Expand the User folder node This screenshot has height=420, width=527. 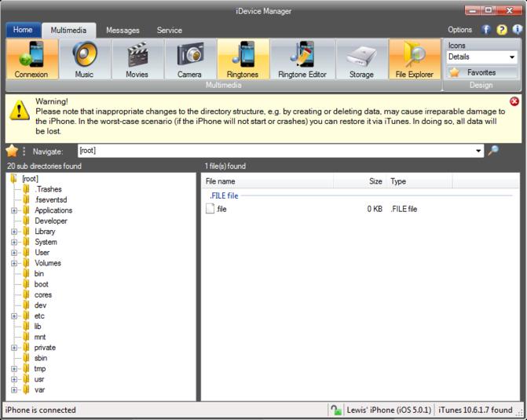(x=14, y=253)
